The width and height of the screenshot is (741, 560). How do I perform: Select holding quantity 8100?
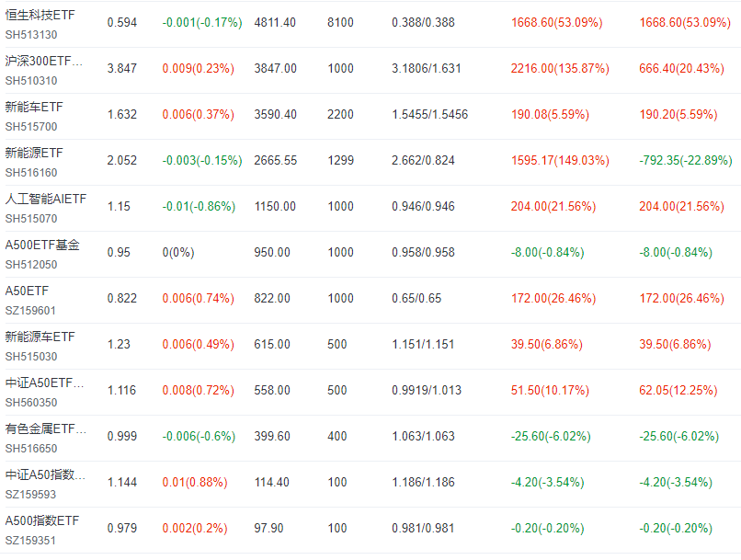point(341,23)
